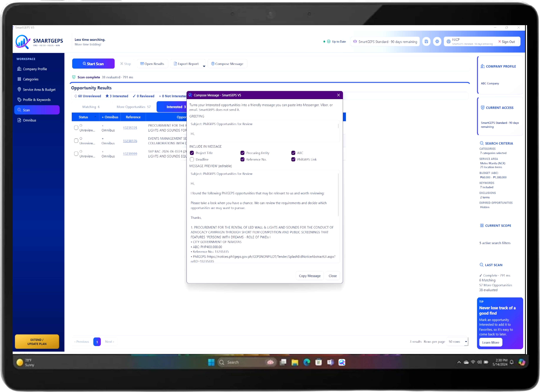Select the row checkbox for reference 13238176
This screenshot has width=540, height=392.
pyautogui.click(x=76, y=141)
